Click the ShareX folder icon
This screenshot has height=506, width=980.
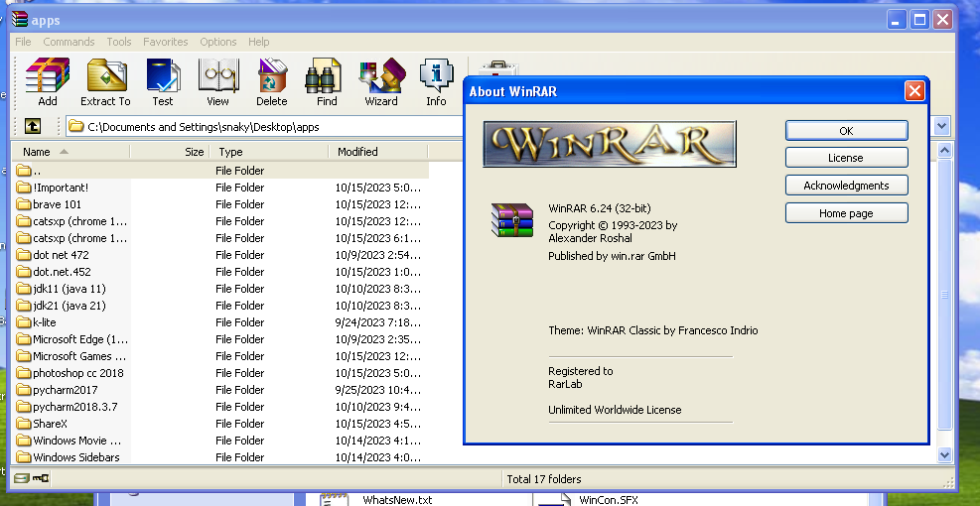click(24, 424)
